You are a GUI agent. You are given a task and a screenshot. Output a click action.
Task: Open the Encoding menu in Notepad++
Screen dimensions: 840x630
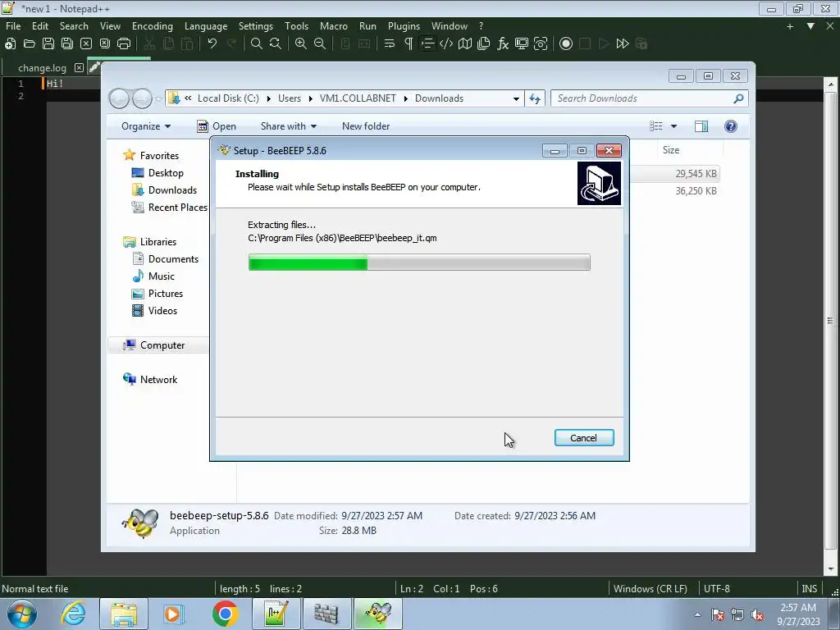point(152,25)
